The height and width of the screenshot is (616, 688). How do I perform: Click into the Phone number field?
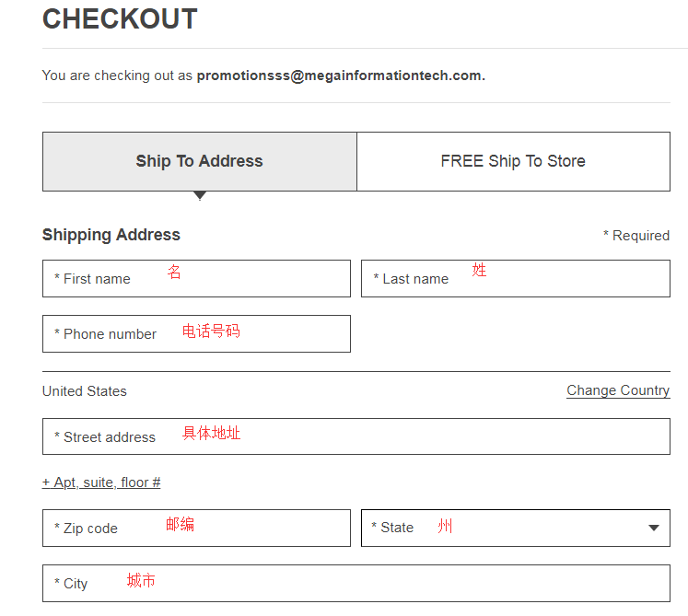pos(196,333)
